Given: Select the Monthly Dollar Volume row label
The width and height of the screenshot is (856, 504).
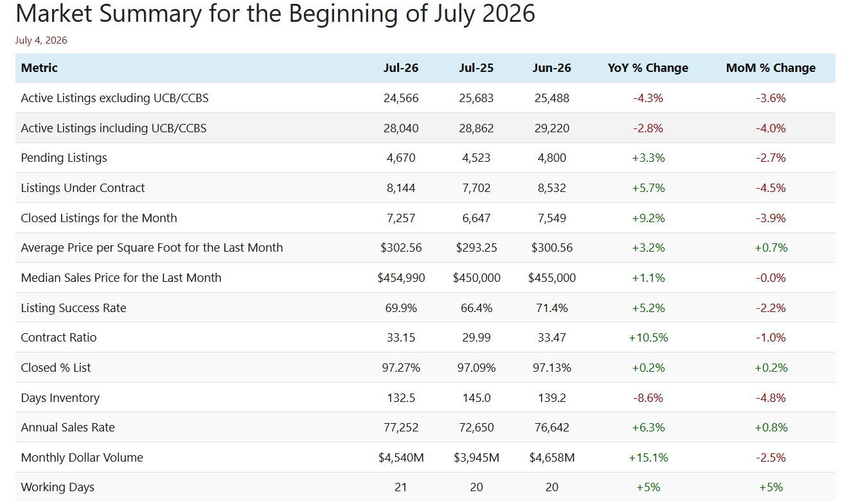Looking at the screenshot, I should tap(82, 458).
